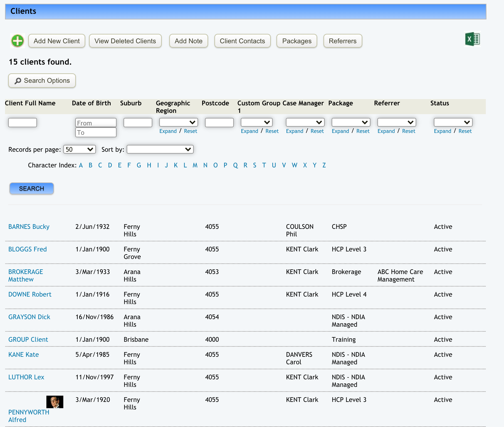504x427 pixels.
Task: Export client list to Excel
Action: click(x=472, y=40)
